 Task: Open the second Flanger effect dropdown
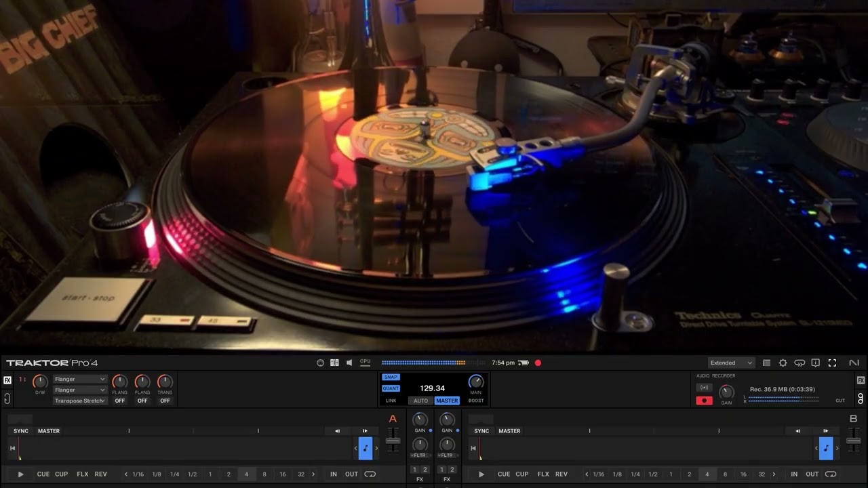pos(80,390)
